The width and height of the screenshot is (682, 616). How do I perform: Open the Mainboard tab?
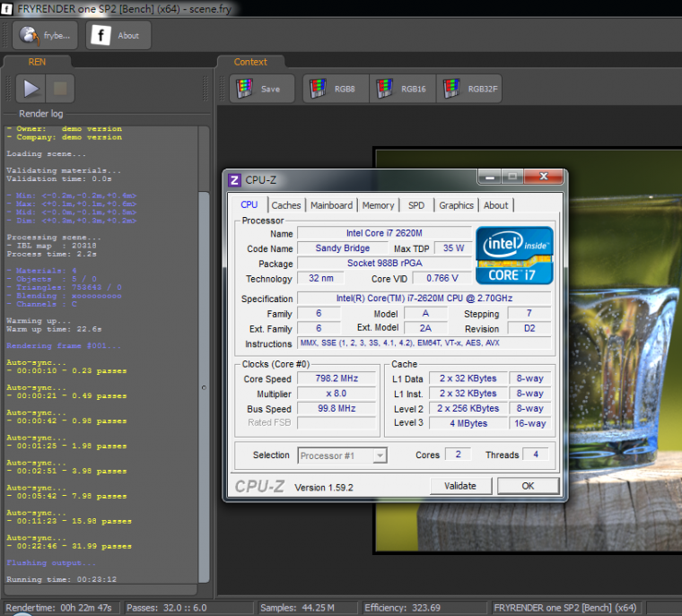[x=331, y=205]
